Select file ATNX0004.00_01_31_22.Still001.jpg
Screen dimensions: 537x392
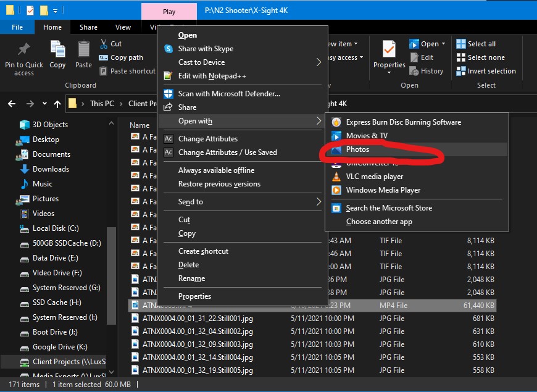pyautogui.click(x=198, y=319)
